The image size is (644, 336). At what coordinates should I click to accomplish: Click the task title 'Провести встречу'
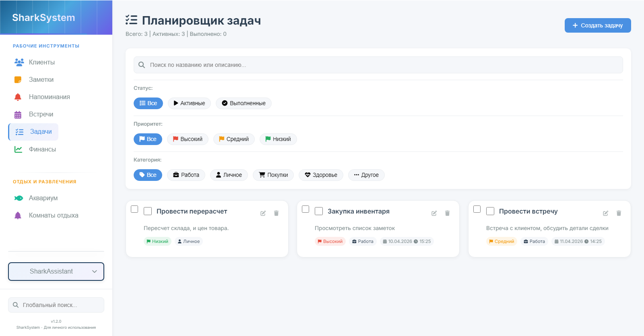coord(528,212)
